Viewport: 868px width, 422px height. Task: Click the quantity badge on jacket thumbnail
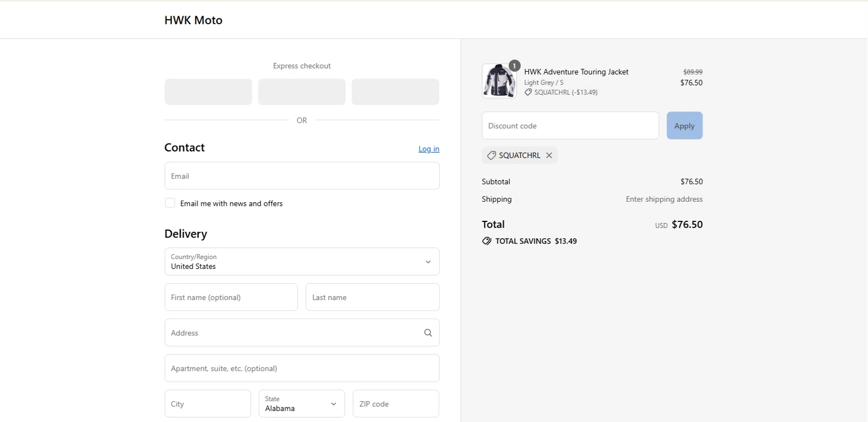point(514,66)
